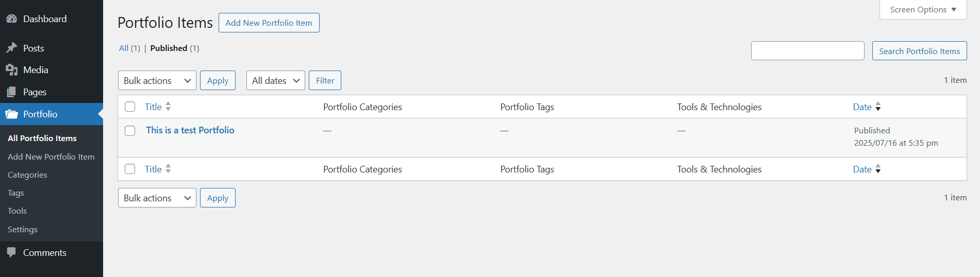Click the Portfolio folder icon
This screenshot has height=277, width=980.
11,114
